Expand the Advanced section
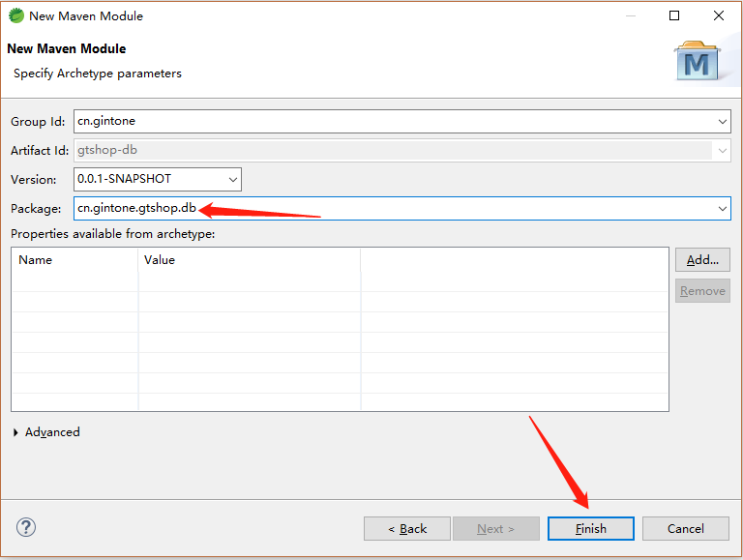 click(x=46, y=432)
